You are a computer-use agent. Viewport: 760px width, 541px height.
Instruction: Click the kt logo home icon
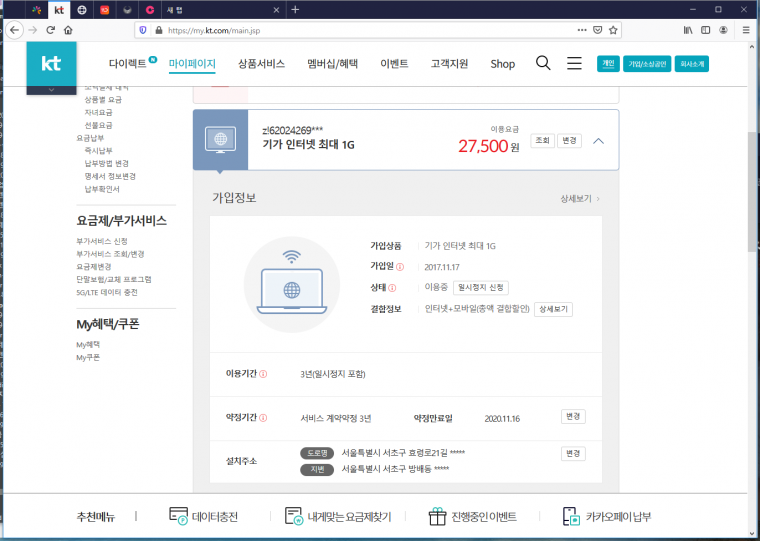[x=51, y=64]
